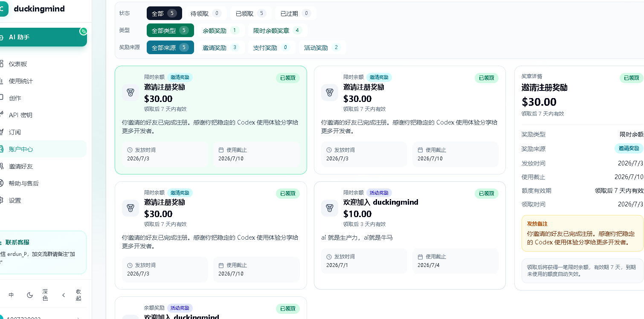Click the moon icon for 深色 mode
The height and width of the screenshot is (319, 644).
(30, 295)
